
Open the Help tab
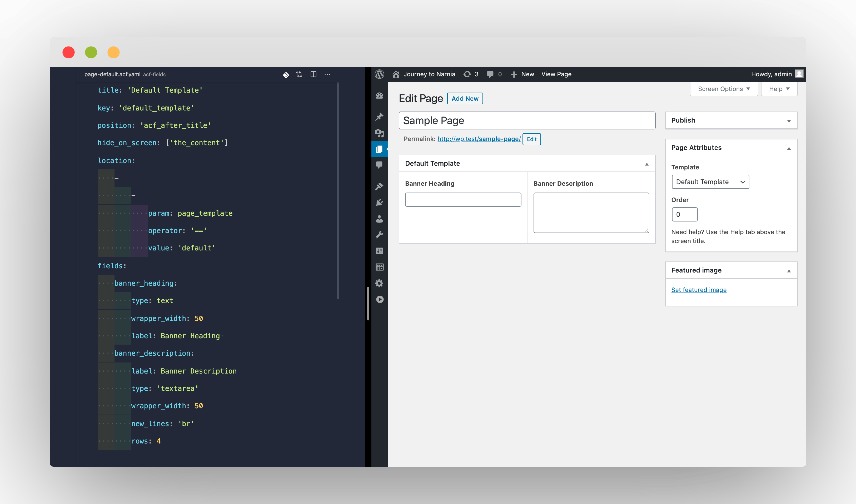(x=779, y=89)
